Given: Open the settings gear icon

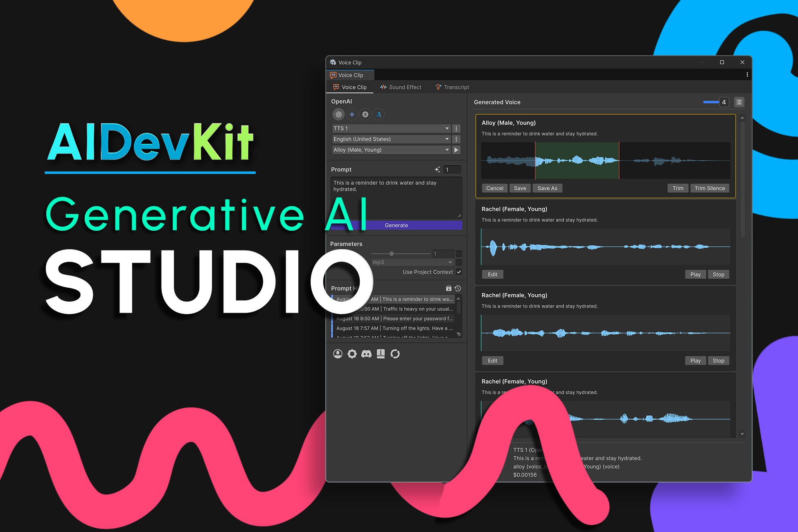Looking at the screenshot, I should coord(352,354).
